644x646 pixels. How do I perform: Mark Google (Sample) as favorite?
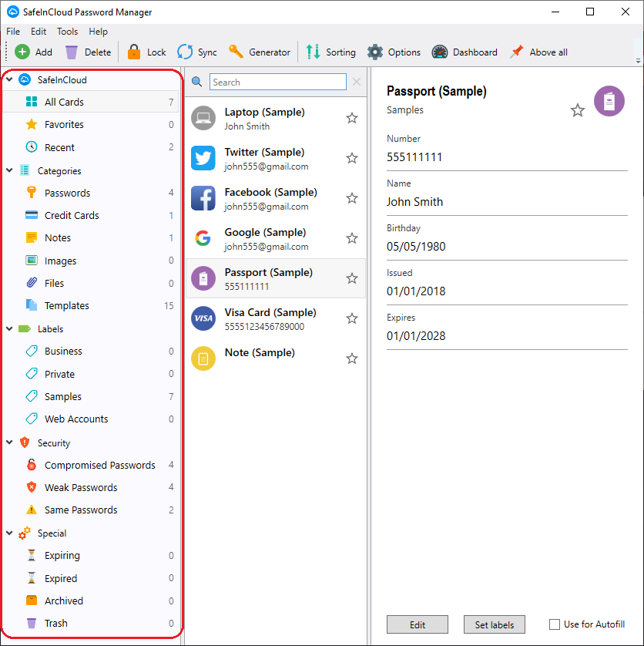[x=351, y=238]
